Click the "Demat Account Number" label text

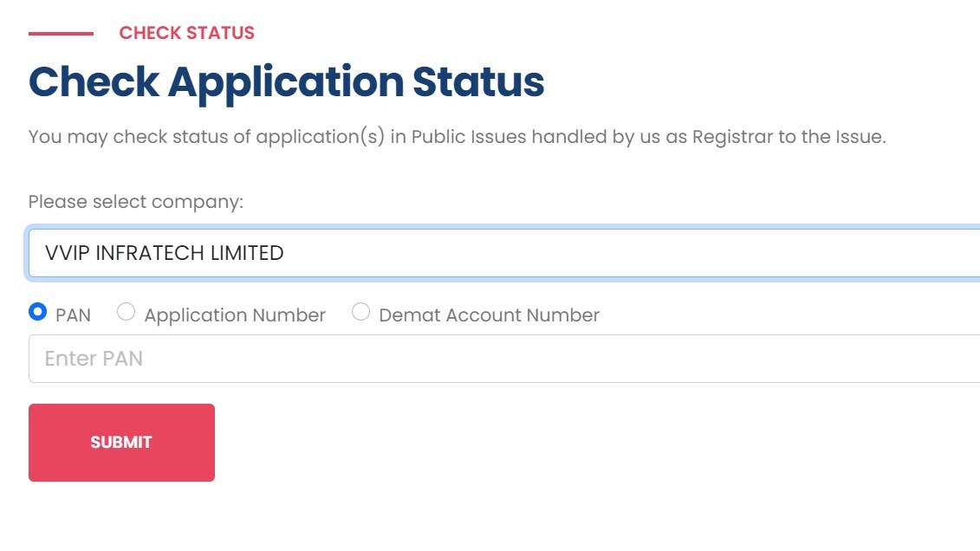[489, 315]
